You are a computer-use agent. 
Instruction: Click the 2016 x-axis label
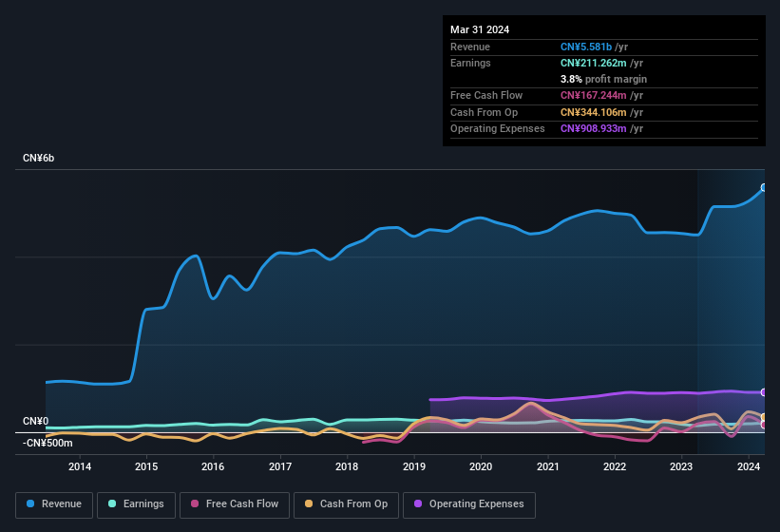tap(213, 466)
